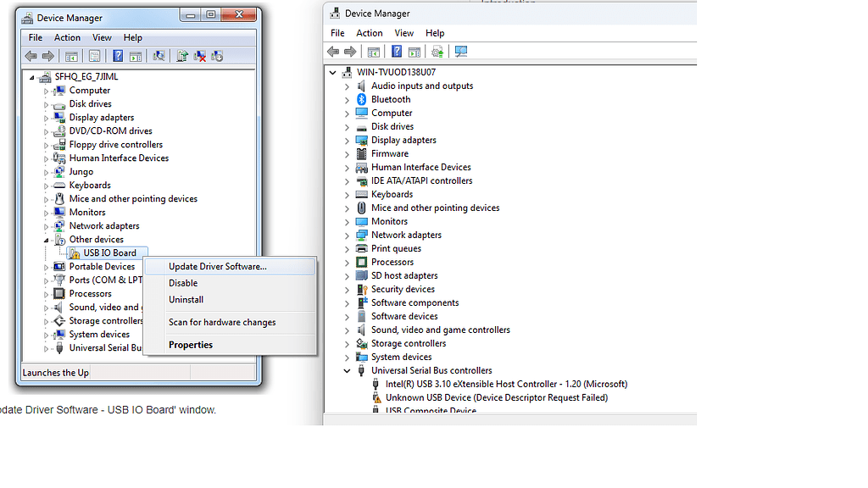Open Action menu in WIN-TVUOD138U07 window
This screenshot has height=488, width=868.
point(369,33)
